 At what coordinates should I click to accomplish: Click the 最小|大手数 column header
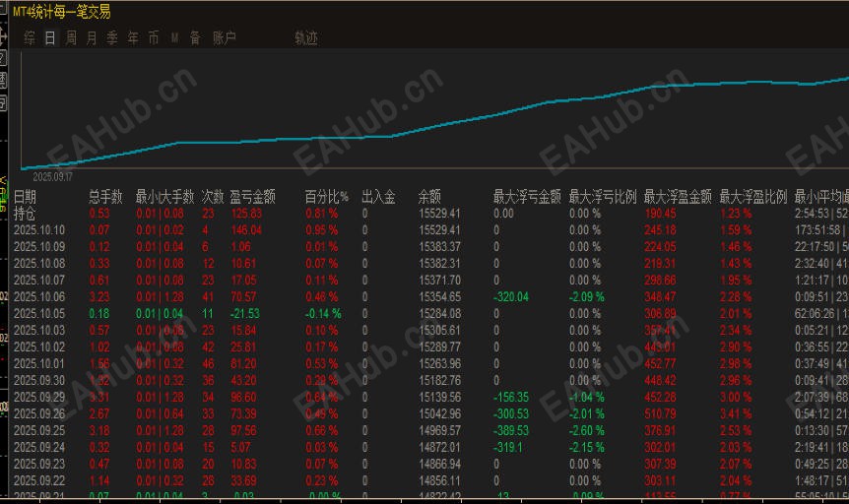164,197
